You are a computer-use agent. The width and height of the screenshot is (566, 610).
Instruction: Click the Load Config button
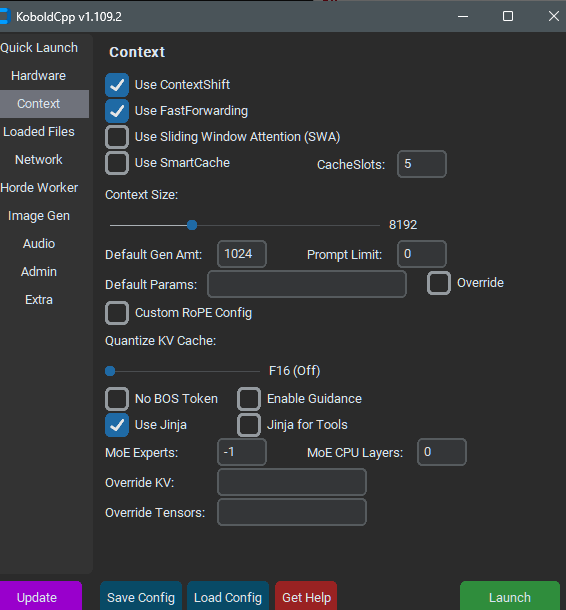228,596
